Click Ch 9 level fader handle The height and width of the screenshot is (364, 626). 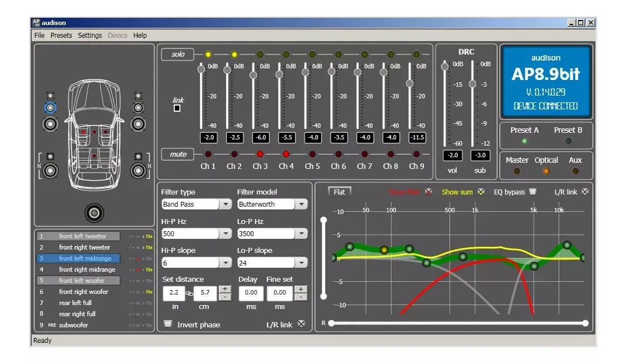410,83
